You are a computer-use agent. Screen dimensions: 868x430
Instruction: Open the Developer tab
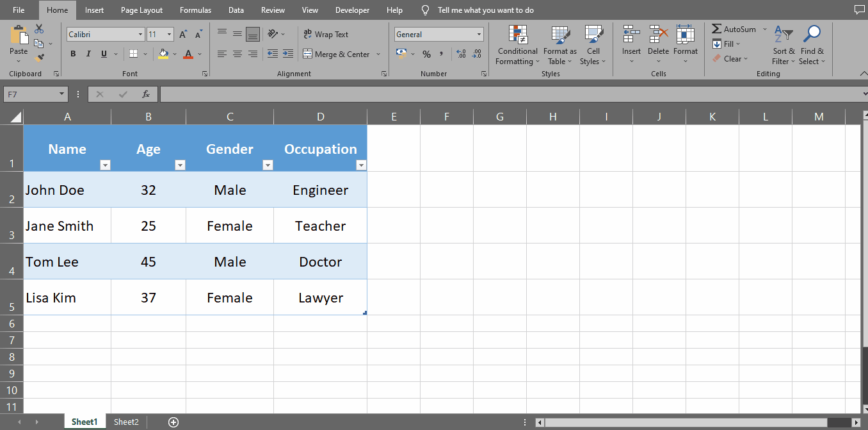point(352,10)
